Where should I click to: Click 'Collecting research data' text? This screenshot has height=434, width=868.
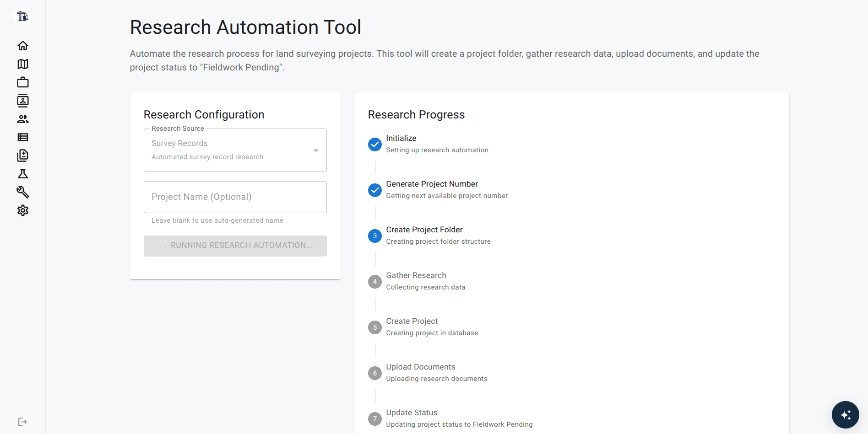pyautogui.click(x=425, y=287)
